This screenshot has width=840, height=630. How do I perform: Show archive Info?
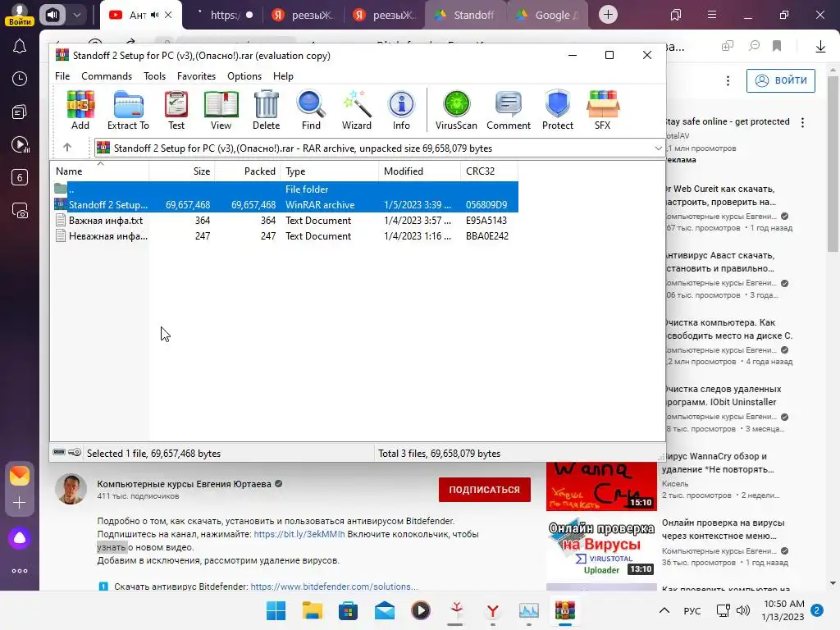point(401,110)
